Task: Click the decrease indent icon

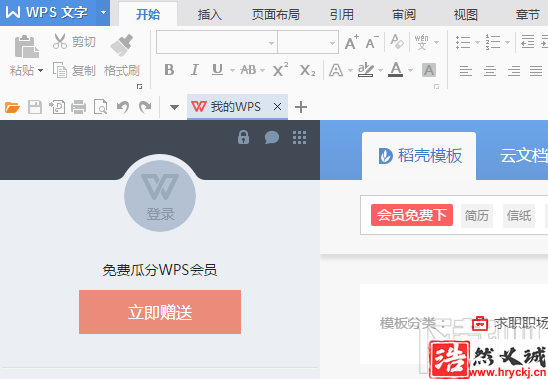Action: pyautogui.click(x=528, y=42)
